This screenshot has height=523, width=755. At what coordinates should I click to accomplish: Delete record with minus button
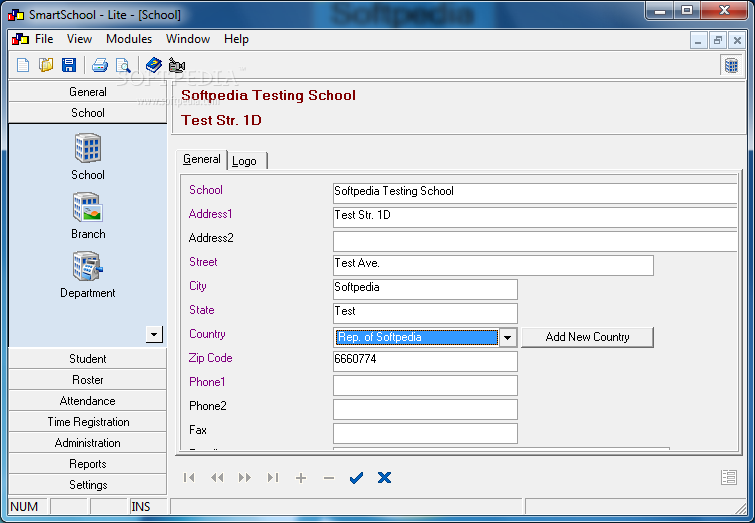pos(328,477)
